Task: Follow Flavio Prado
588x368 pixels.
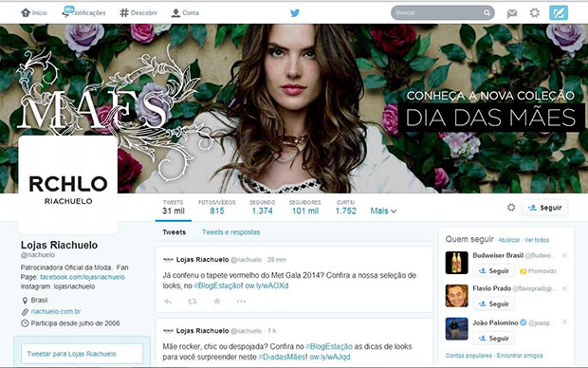Action: point(494,304)
